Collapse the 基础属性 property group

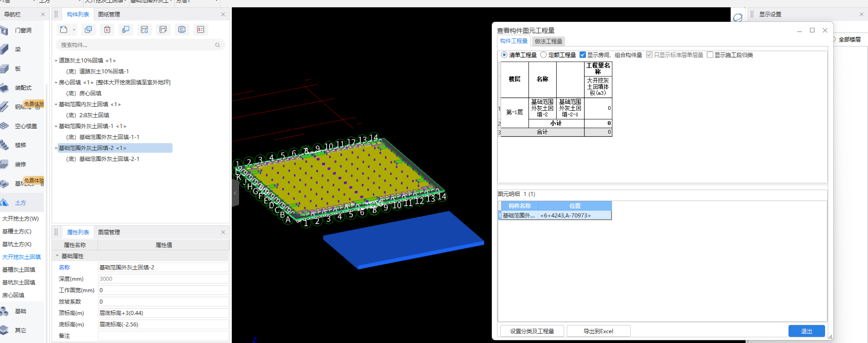57,256
